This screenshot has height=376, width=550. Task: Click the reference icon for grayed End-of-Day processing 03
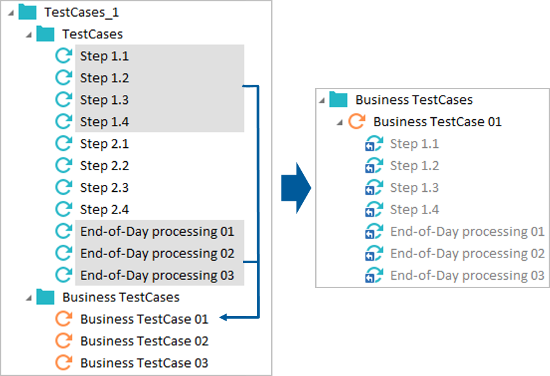374,275
